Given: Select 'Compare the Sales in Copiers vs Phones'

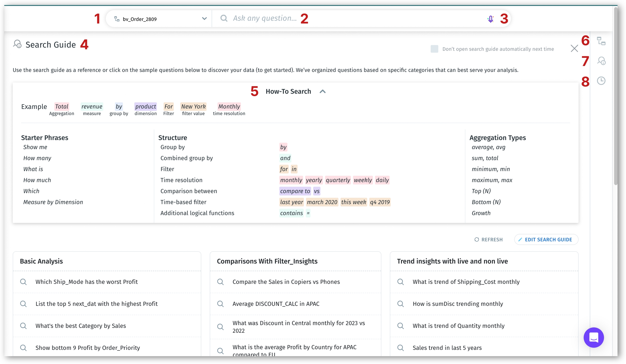Looking at the screenshot, I should 286,282.
